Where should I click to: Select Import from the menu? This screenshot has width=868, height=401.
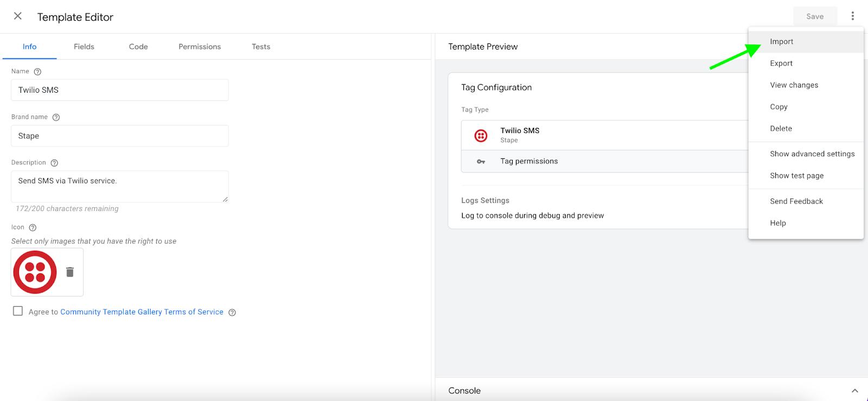tap(806, 42)
